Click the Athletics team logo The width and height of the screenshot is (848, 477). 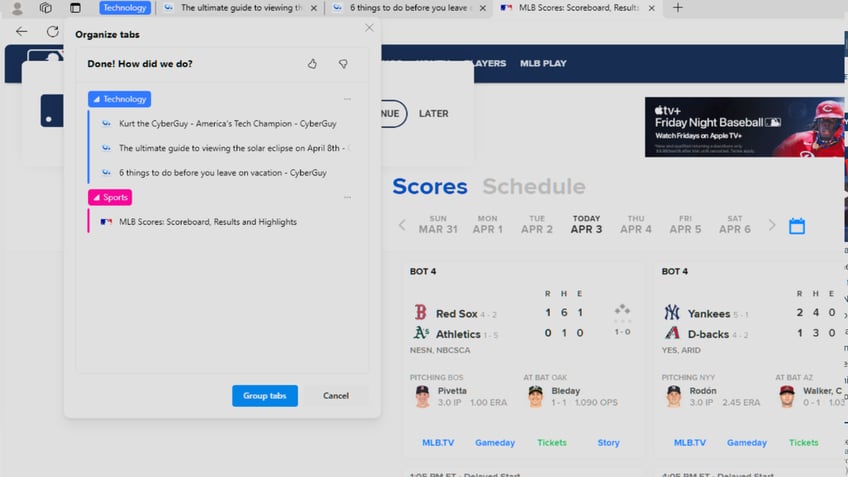coord(421,333)
